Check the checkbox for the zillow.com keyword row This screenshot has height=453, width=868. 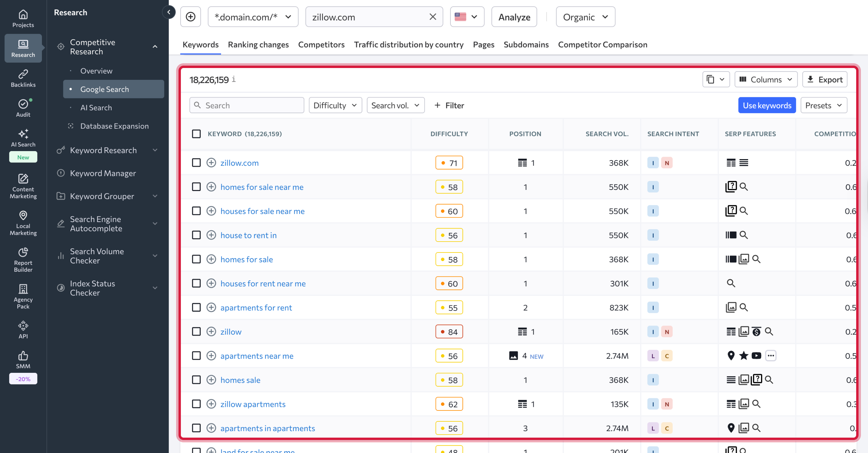(197, 162)
